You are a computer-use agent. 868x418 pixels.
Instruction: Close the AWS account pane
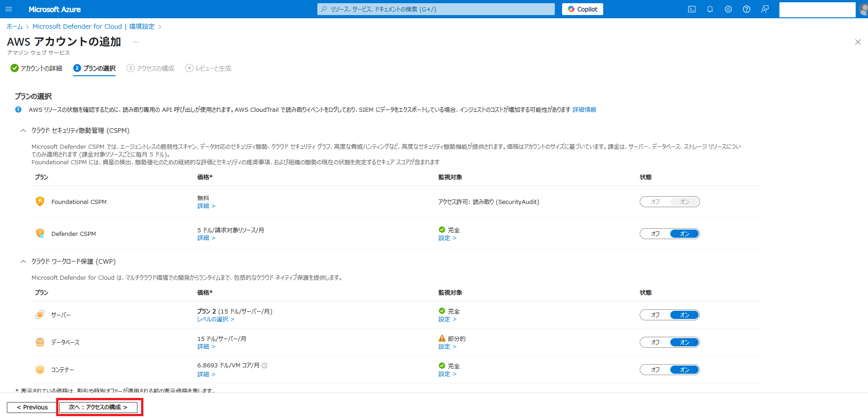tap(858, 42)
